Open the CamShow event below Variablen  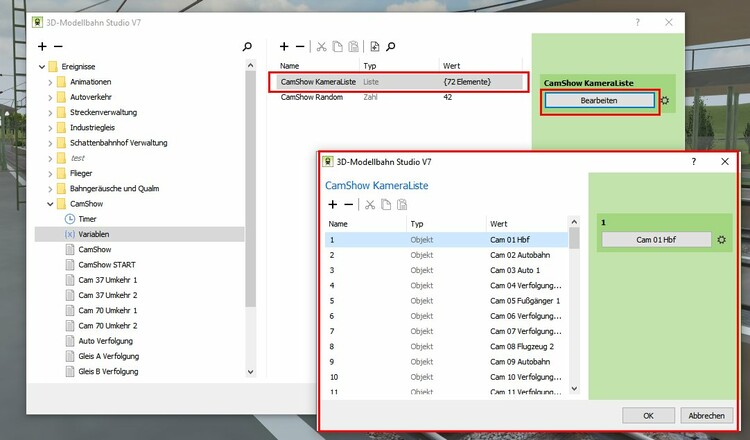coord(95,250)
